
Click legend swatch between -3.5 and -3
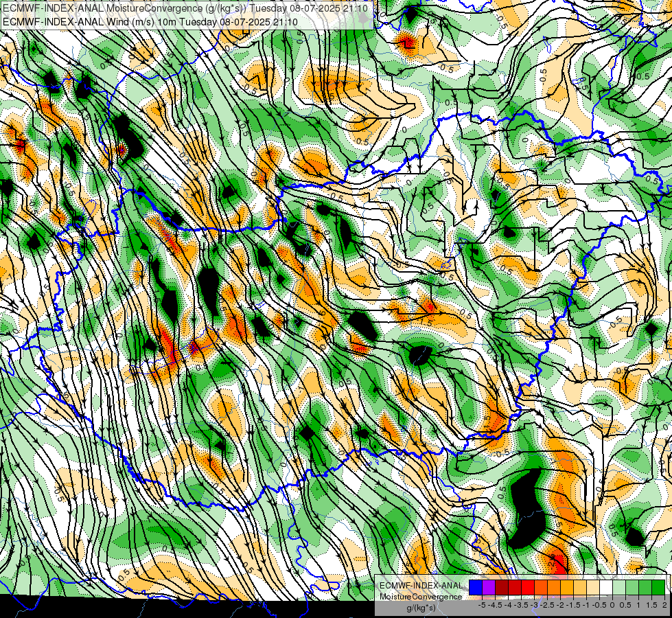[x=528, y=588]
